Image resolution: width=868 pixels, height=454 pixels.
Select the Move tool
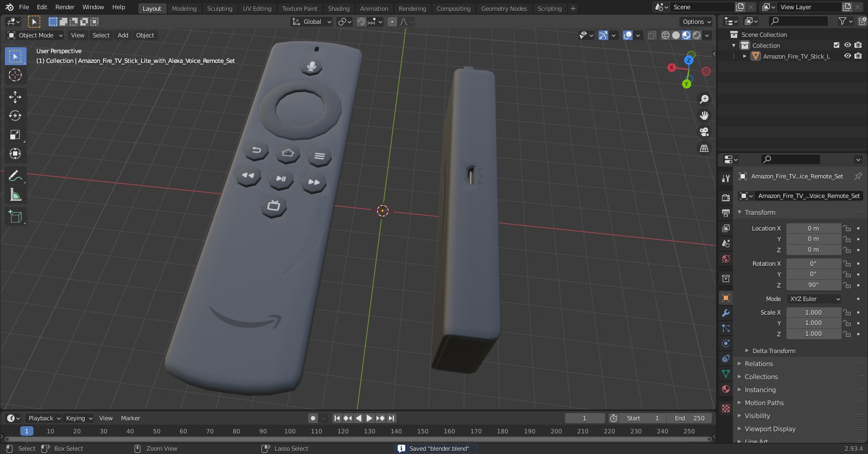point(15,97)
